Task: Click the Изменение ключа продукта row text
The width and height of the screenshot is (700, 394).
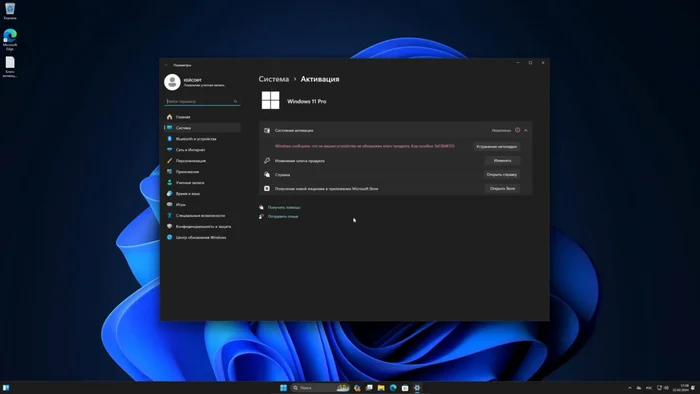Action: [300, 161]
